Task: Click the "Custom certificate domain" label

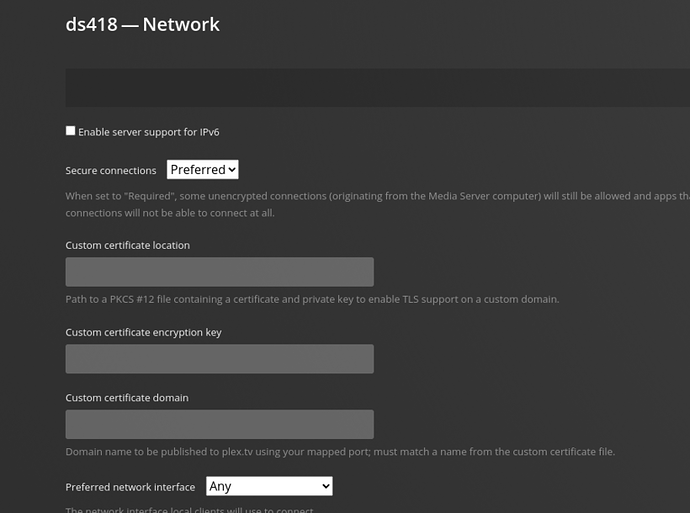Action: [127, 398]
